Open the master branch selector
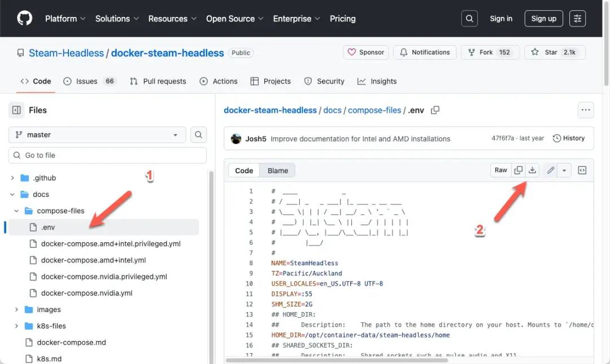The image size is (610, 364). coord(96,135)
